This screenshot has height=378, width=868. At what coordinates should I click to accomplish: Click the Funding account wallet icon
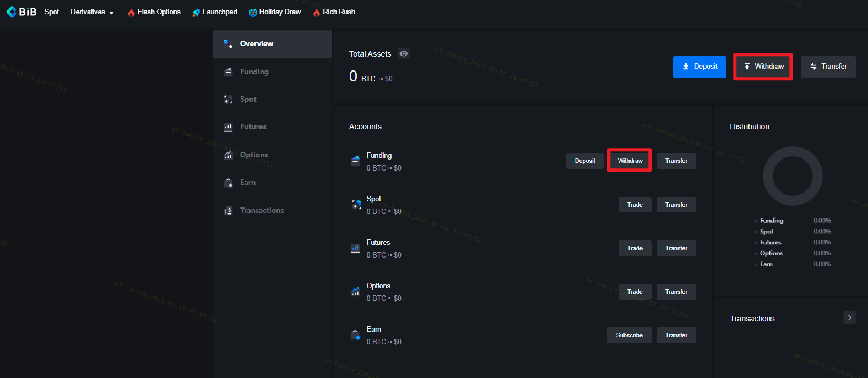pyautogui.click(x=355, y=161)
